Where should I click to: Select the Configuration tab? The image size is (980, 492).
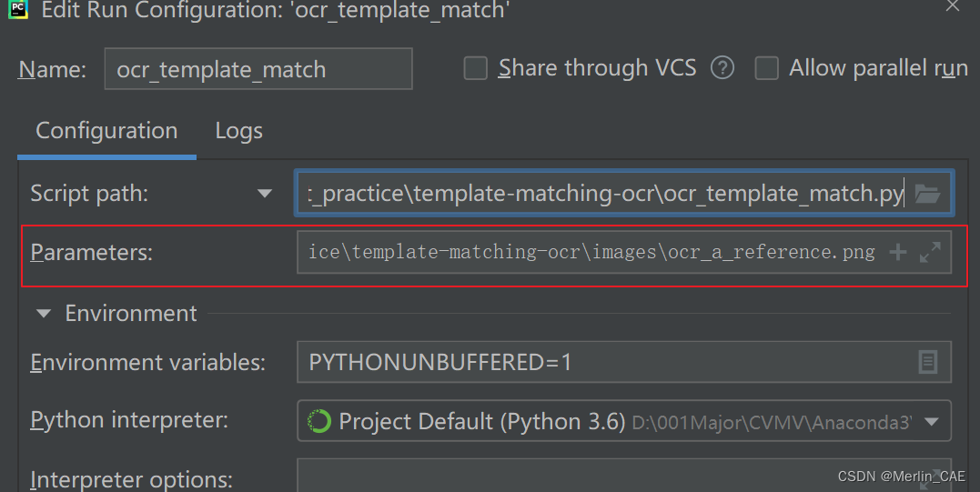(x=106, y=131)
